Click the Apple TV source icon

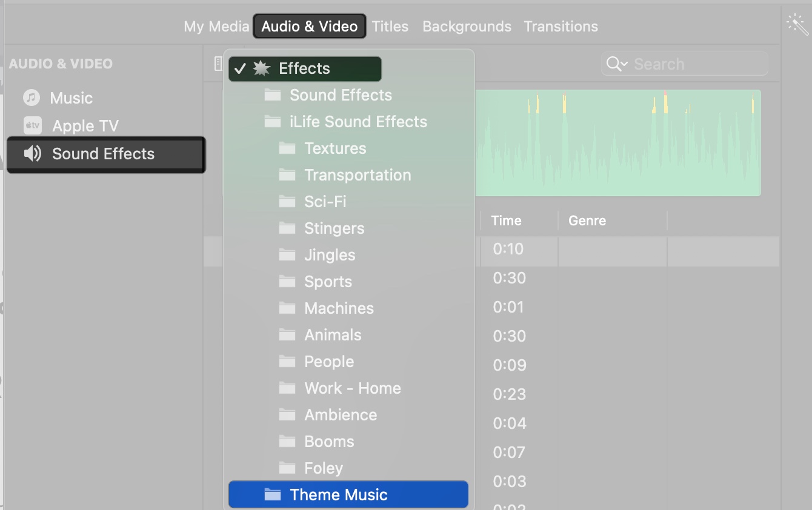tap(32, 126)
